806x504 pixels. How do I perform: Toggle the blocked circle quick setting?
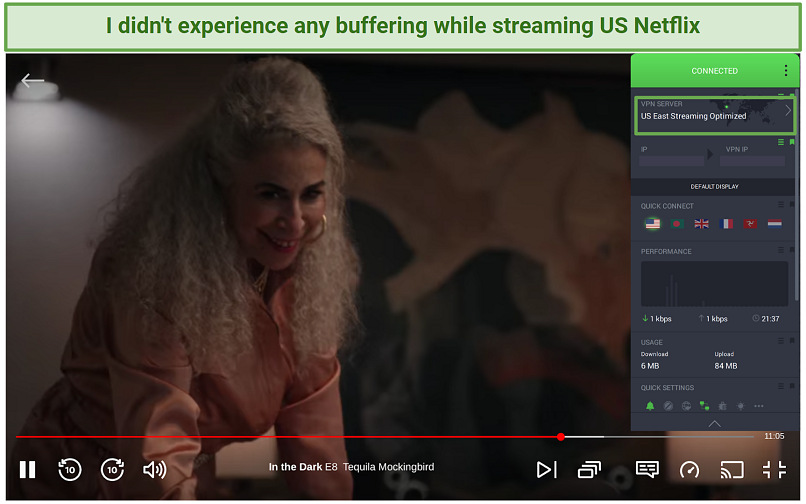(668, 406)
